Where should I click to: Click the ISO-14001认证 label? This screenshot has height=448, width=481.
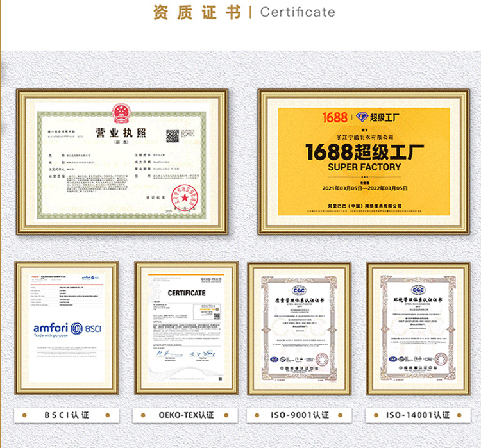(418, 415)
